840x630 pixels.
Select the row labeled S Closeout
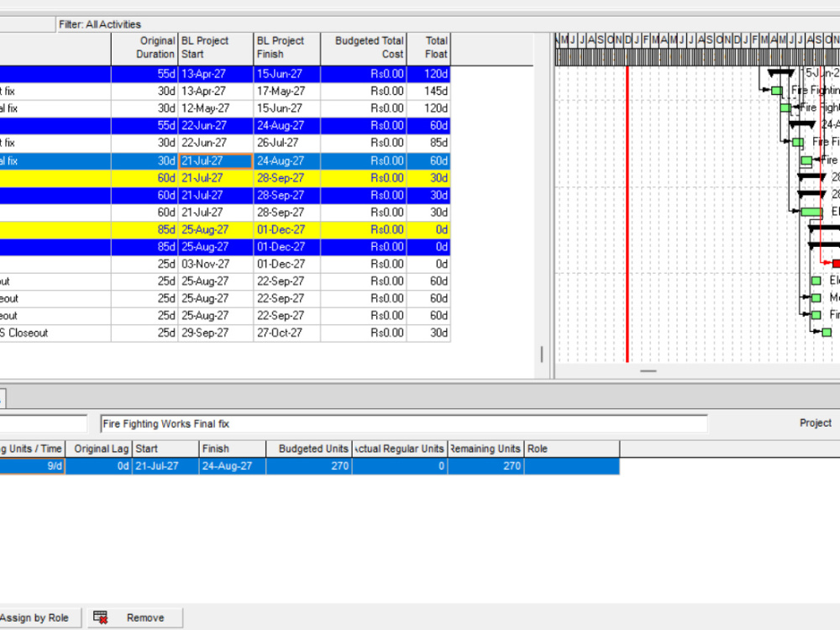(225, 333)
